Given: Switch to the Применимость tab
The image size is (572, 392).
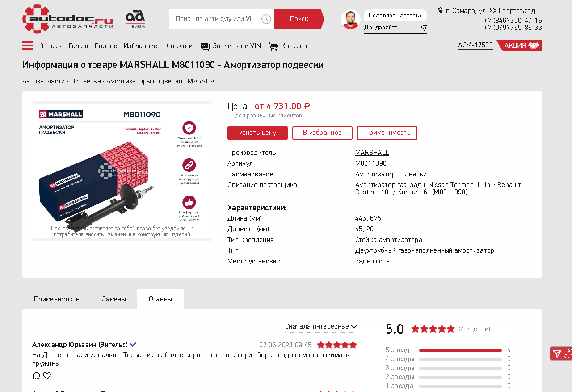Looking at the screenshot, I should [57, 299].
